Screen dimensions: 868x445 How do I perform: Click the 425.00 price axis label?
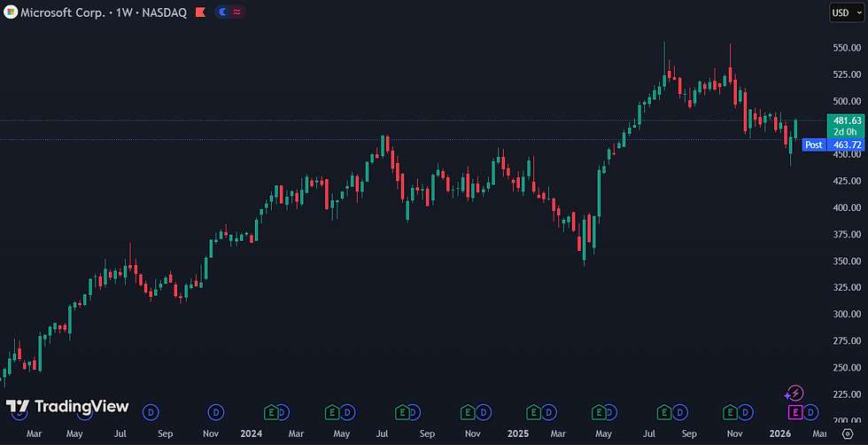(847, 181)
